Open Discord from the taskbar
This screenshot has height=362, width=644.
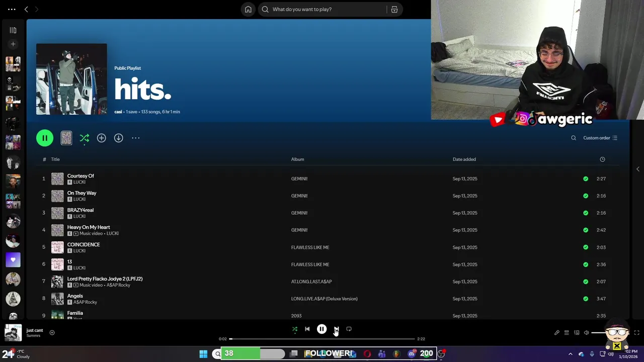pos(412,354)
